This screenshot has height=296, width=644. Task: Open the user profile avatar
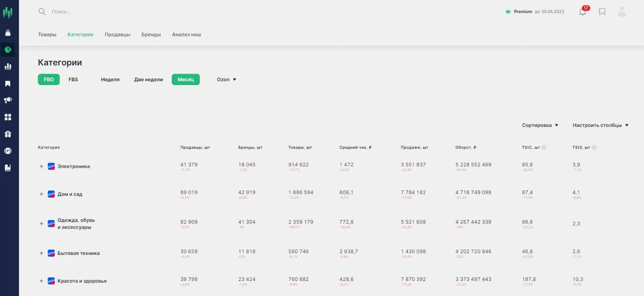(622, 12)
